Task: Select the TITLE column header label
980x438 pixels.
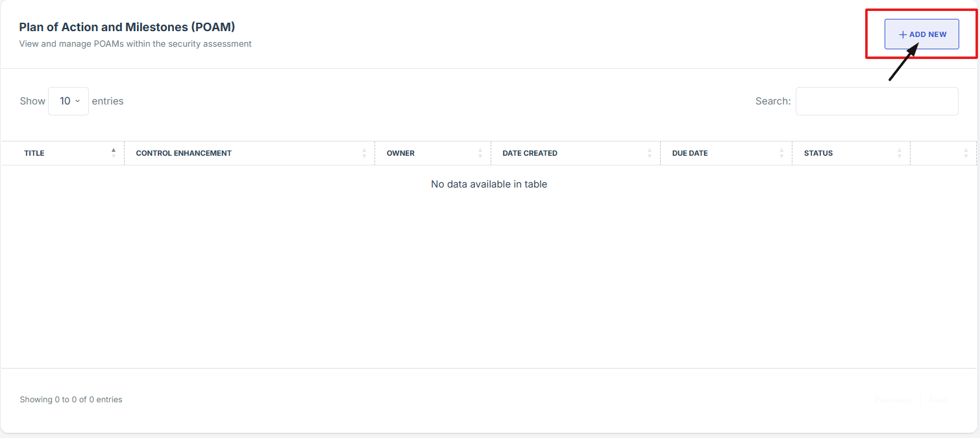Action: [34, 153]
